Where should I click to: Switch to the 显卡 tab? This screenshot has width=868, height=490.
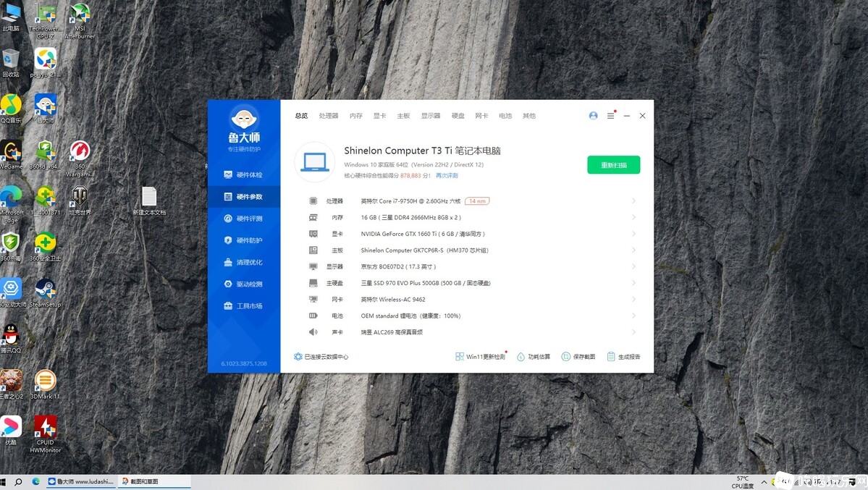pyautogui.click(x=379, y=116)
